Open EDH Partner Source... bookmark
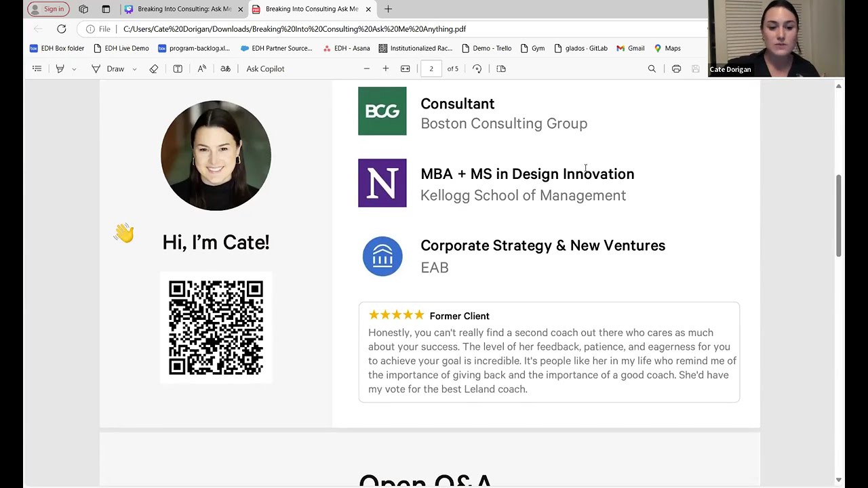868x488 pixels. point(277,48)
